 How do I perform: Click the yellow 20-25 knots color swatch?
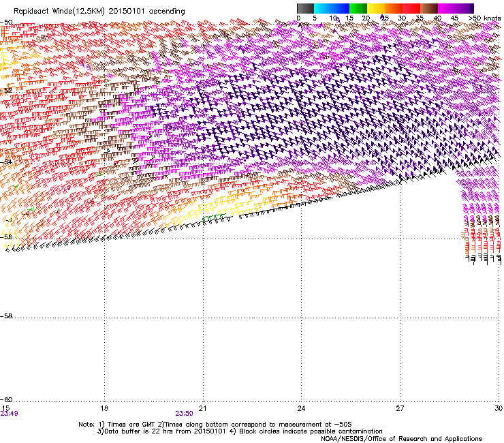[376, 8]
